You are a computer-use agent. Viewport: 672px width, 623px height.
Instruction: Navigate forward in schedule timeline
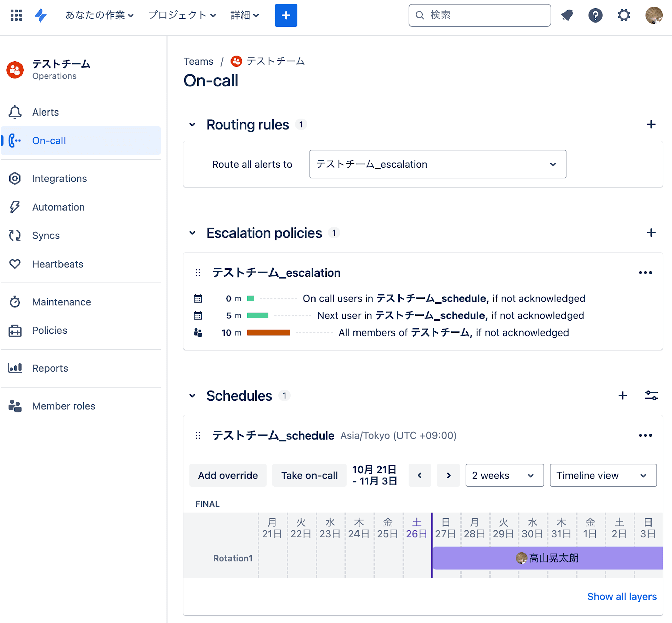[x=448, y=475]
